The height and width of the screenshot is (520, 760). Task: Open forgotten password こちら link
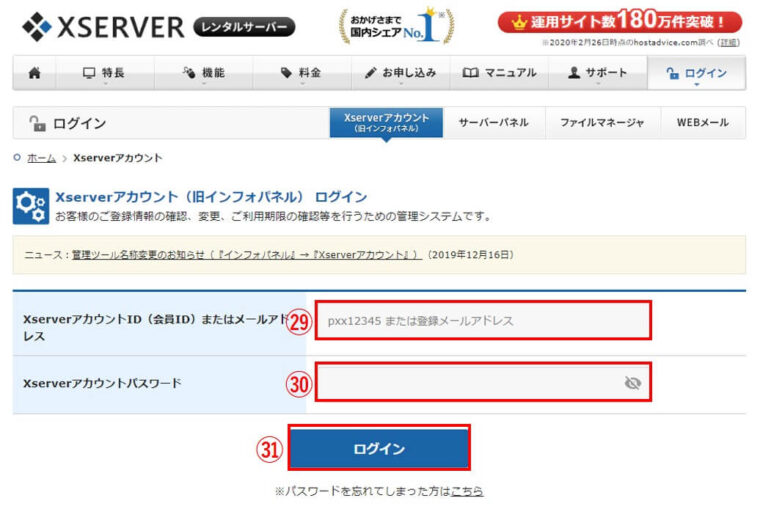click(x=467, y=491)
